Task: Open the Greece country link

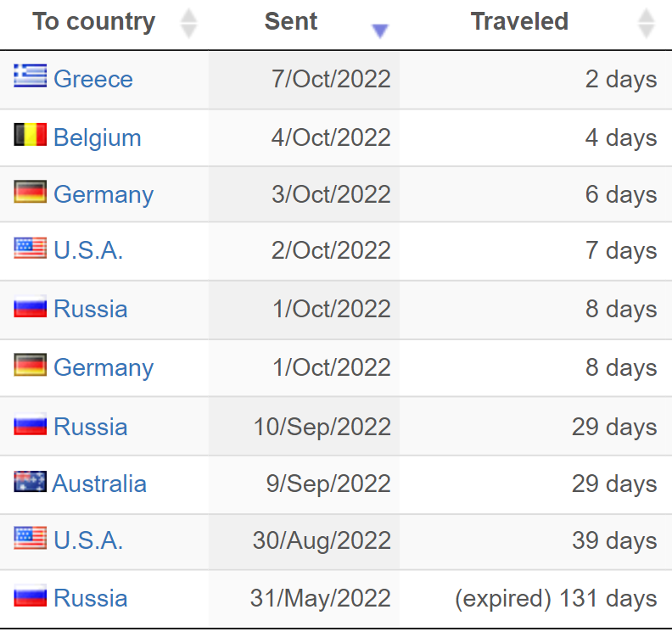Action: (x=93, y=79)
